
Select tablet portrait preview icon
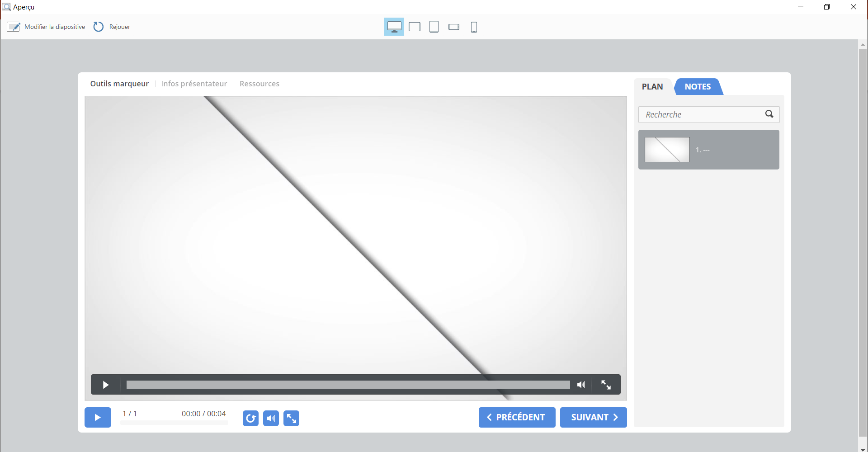pos(434,27)
